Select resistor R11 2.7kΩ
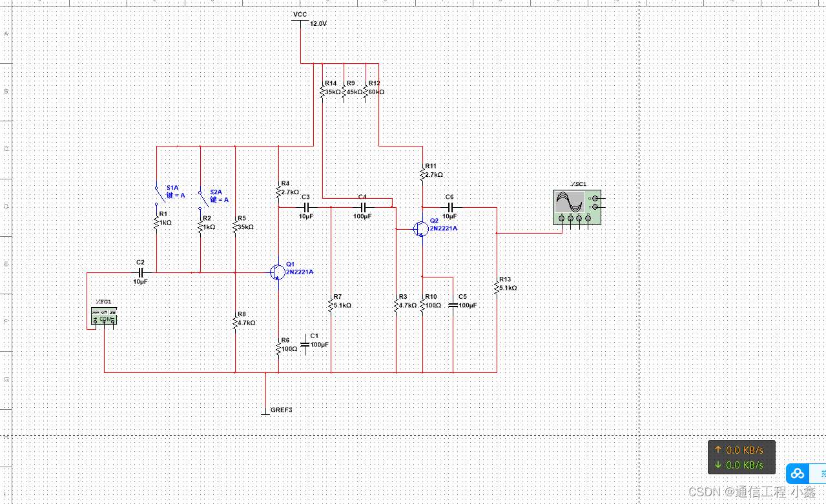Image resolution: width=826 pixels, height=504 pixels. pos(422,174)
